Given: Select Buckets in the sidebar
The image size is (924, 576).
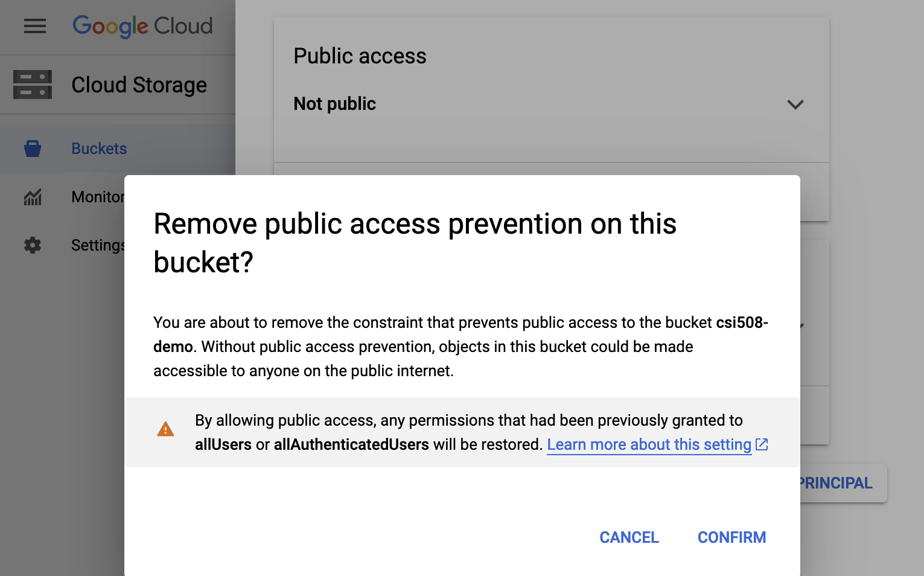Looking at the screenshot, I should [98, 149].
